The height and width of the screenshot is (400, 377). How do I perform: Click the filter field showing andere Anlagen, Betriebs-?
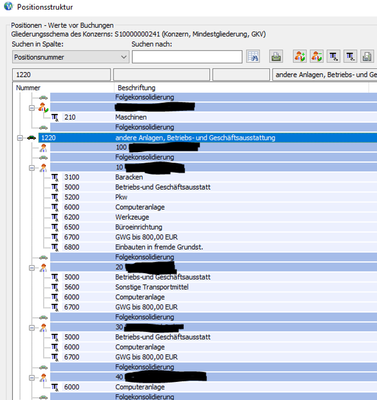click(325, 75)
